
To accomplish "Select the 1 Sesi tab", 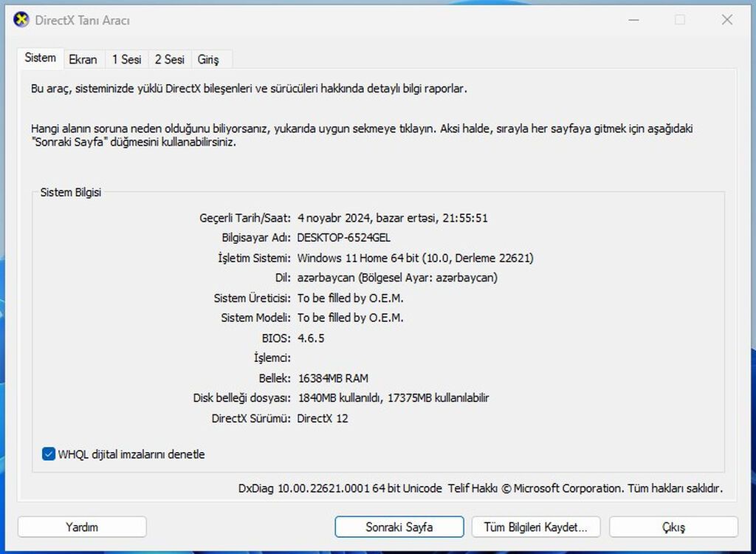I will pyautogui.click(x=127, y=59).
